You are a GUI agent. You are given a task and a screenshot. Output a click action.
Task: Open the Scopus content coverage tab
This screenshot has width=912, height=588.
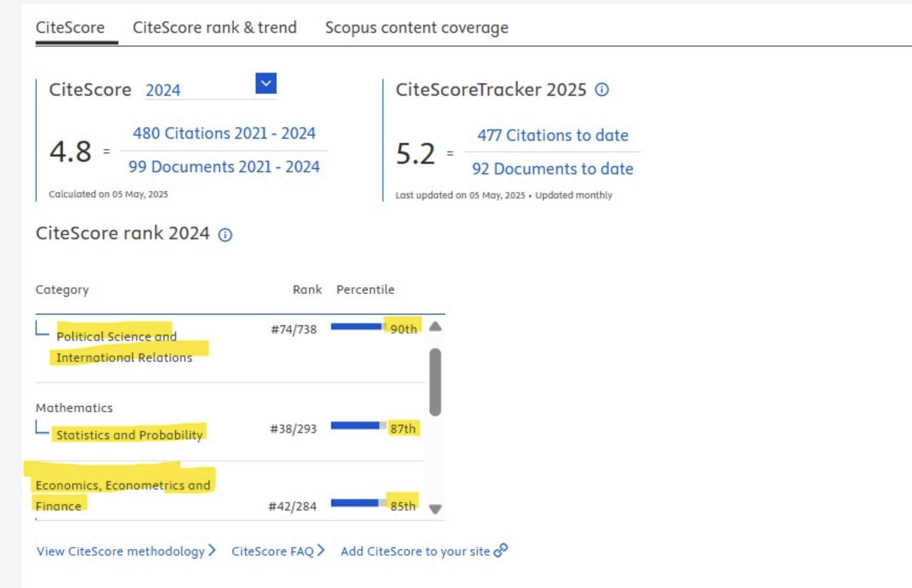tap(417, 27)
